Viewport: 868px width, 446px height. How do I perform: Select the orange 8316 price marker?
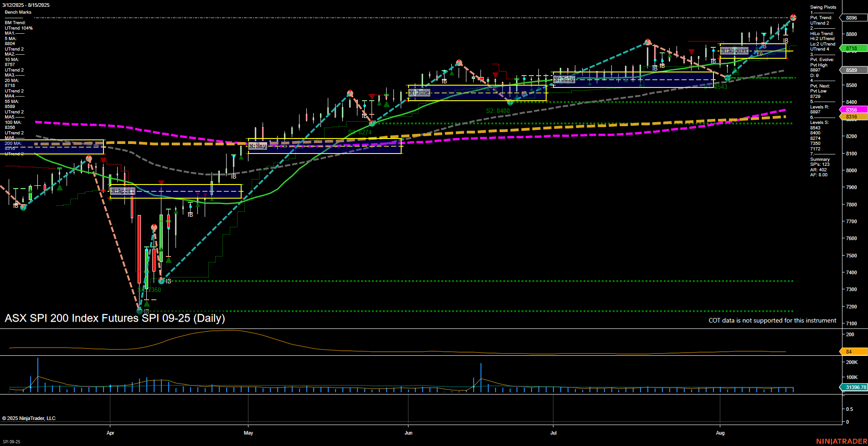pyautogui.click(x=852, y=117)
